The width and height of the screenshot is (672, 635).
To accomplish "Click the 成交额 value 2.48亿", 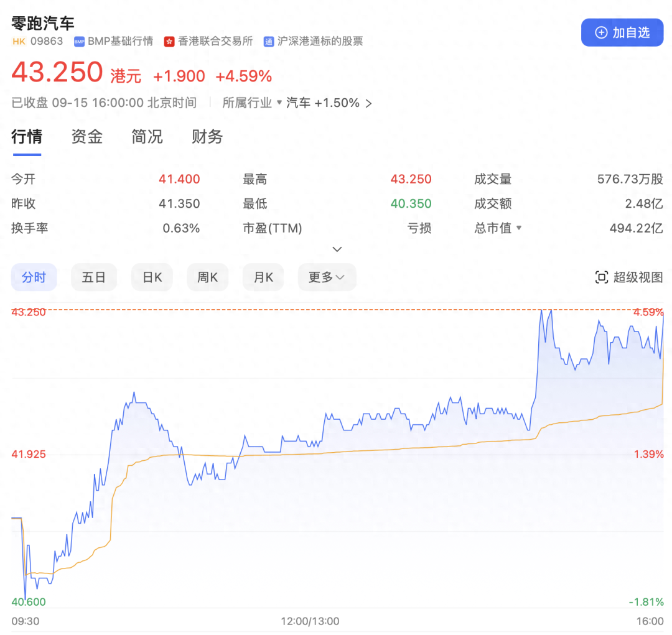I will [644, 203].
